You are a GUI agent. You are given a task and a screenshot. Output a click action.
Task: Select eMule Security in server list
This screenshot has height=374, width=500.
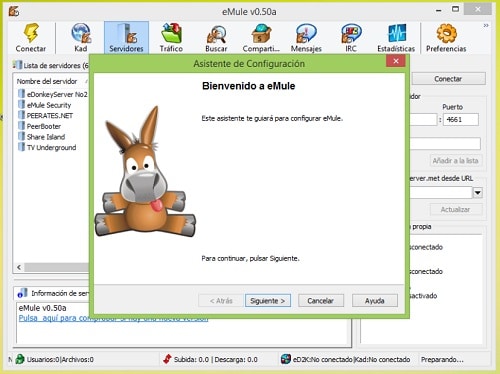(49, 105)
